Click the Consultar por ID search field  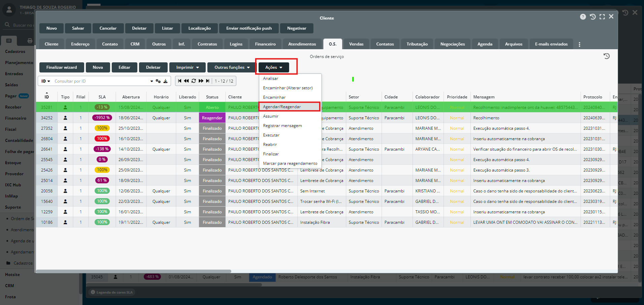[101, 81]
